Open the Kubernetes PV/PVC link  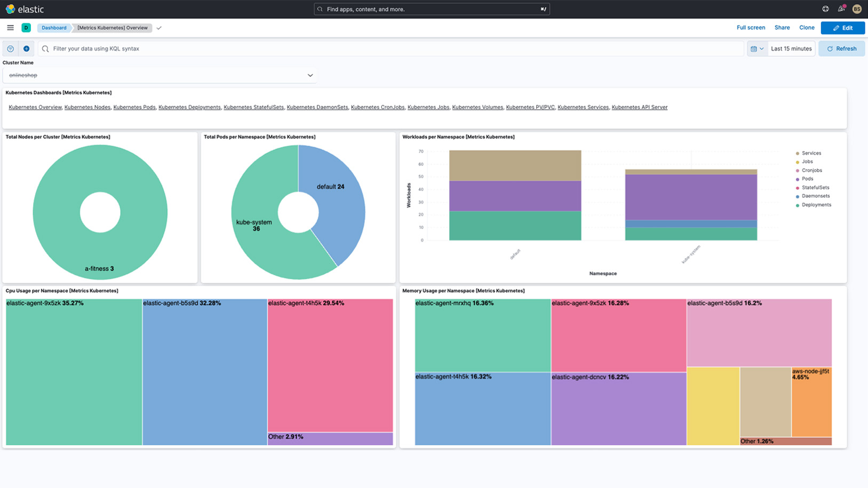pyautogui.click(x=530, y=107)
